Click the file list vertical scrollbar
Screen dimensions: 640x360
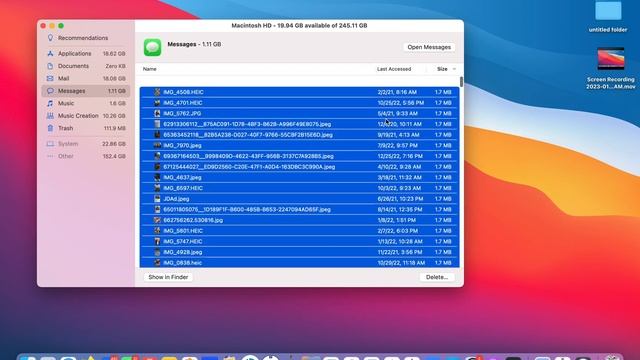462,82
